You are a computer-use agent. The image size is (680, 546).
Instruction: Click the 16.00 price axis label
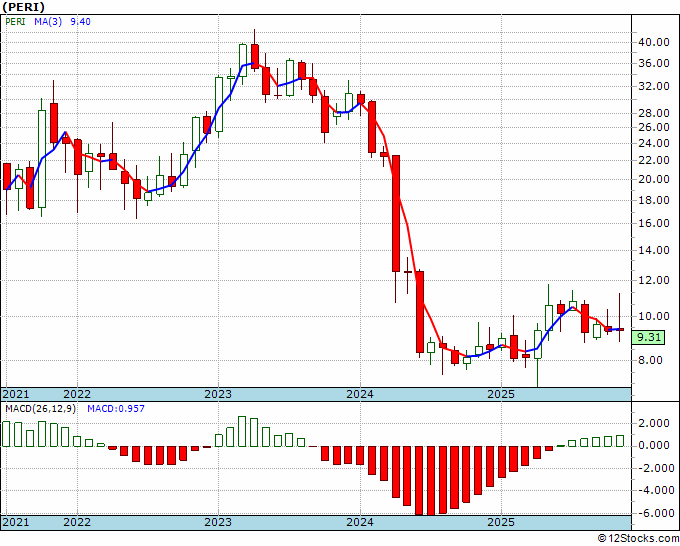click(x=654, y=223)
